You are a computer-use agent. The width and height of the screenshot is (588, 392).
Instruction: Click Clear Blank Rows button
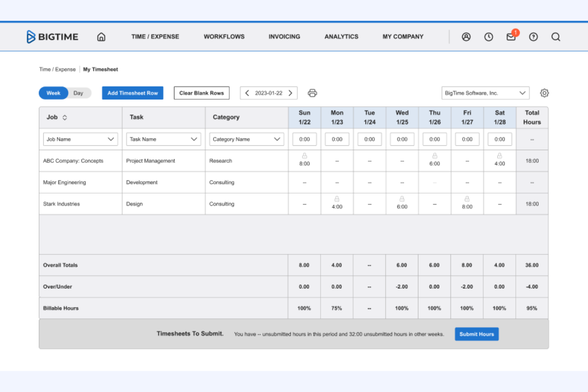coord(201,93)
